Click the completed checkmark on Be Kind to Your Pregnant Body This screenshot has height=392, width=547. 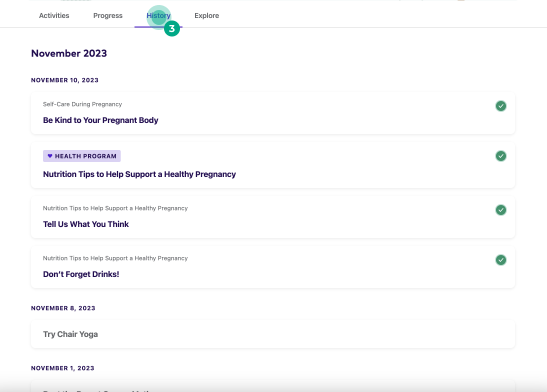pos(500,106)
